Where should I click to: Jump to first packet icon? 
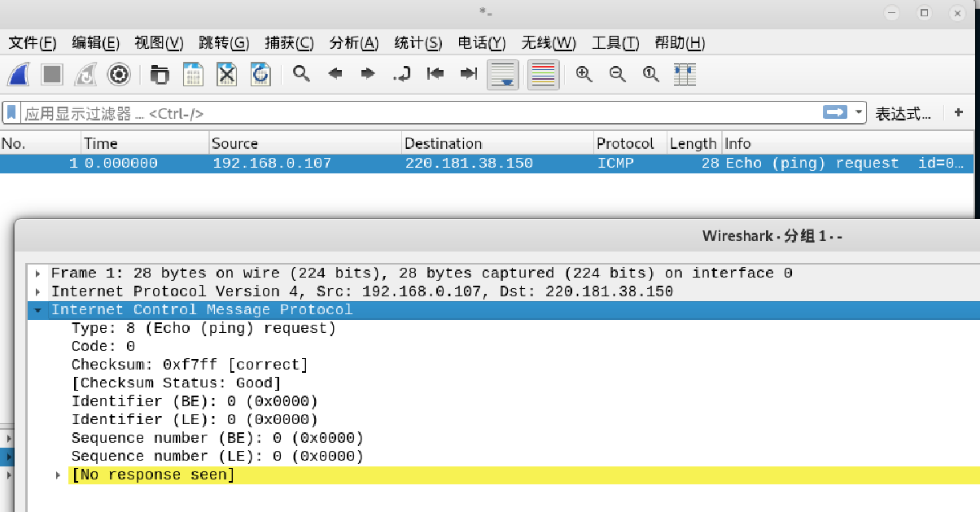(435, 74)
